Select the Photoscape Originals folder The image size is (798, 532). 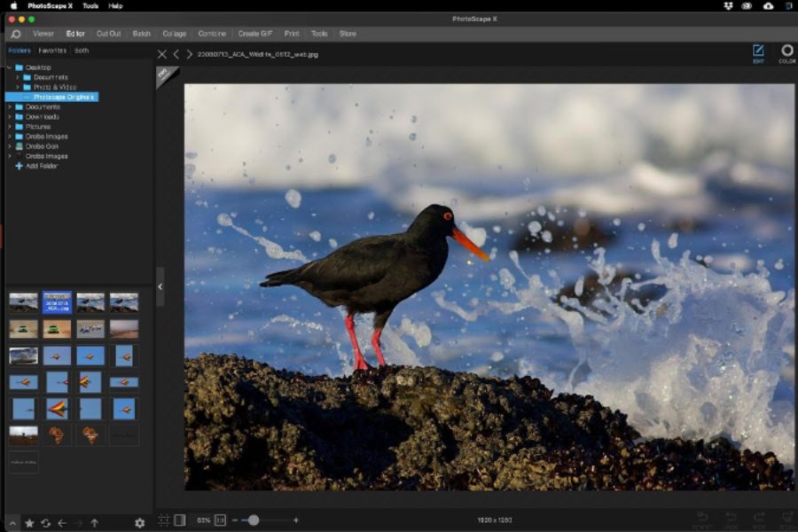52,97
